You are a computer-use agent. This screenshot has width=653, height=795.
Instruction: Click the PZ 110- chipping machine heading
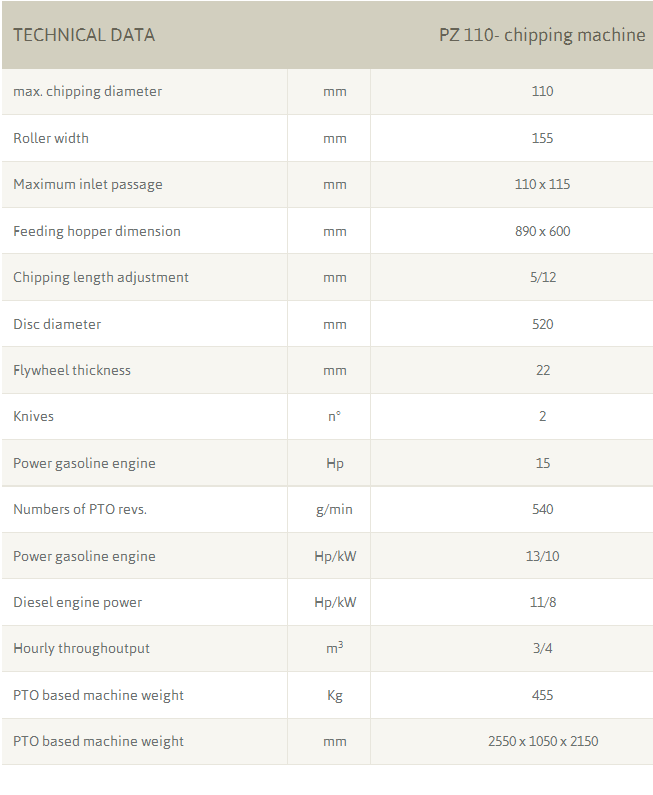point(542,35)
